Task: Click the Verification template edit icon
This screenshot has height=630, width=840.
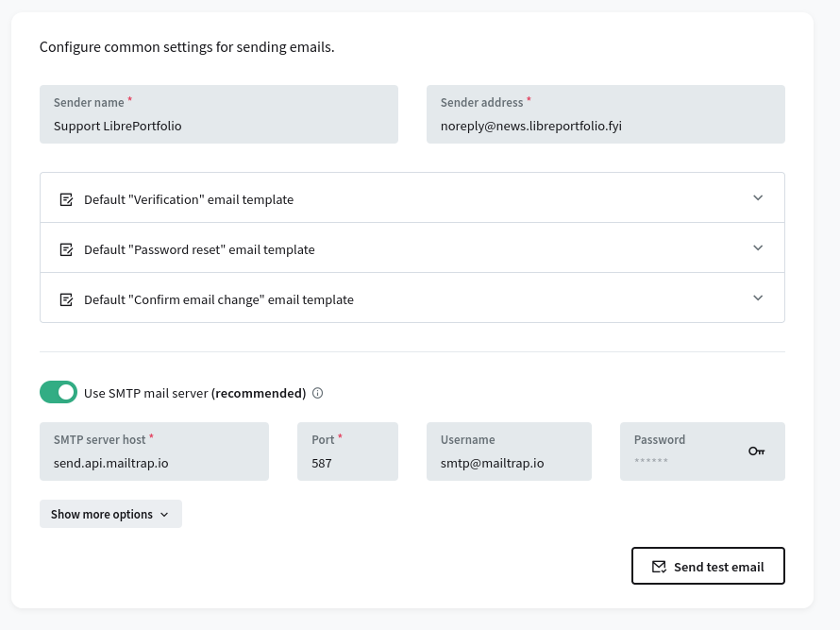Action: 66,199
